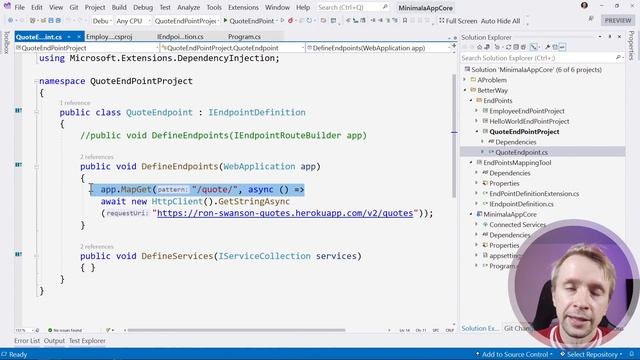Image resolution: width=640 pixels, height=360 pixels.
Task: Focus the Search (Ctrl+Q) box
Action: point(352,7)
